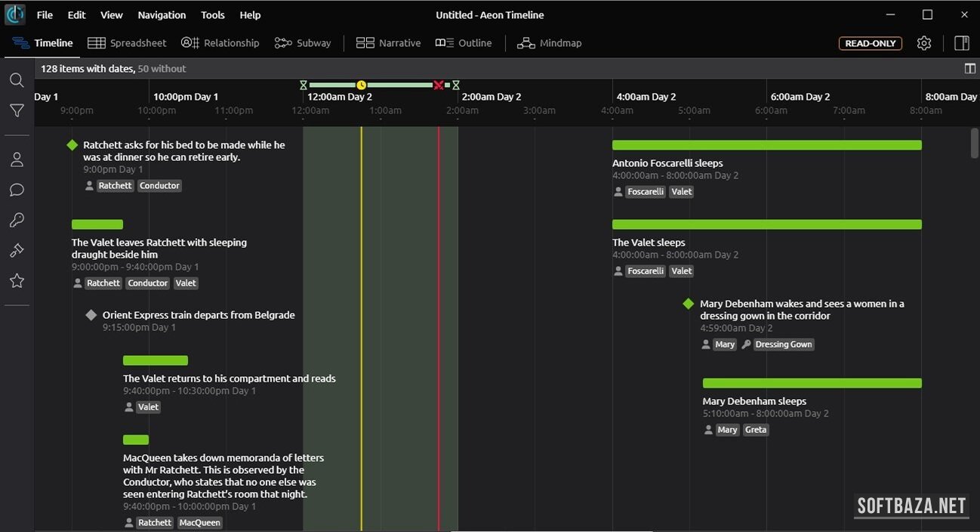Click the MacQueen character tag

(x=200, y=523)
